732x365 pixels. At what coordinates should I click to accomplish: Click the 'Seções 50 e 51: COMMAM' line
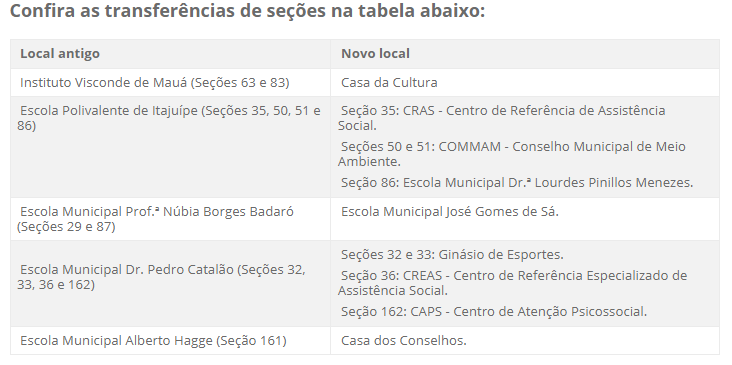(x=512, y=154)
